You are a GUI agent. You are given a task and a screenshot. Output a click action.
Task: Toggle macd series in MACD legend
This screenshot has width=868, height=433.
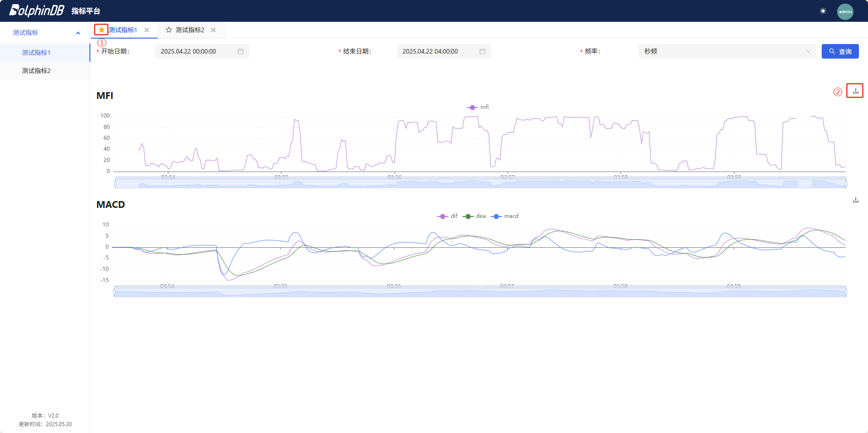[504, 216]
